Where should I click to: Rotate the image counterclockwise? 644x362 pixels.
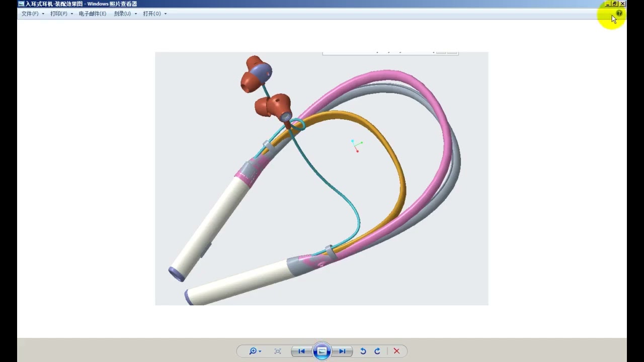click(x=363, y=351)
